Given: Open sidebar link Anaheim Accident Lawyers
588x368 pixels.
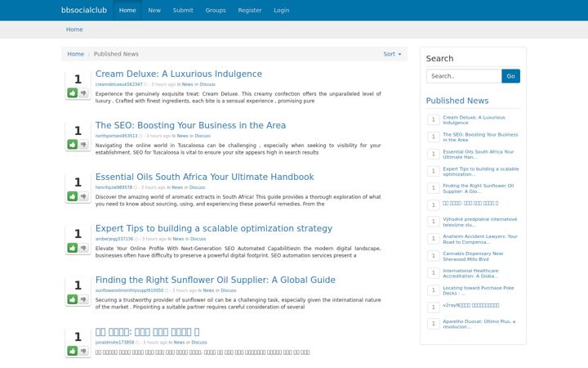Looking at the screenshot, I should click(480, 239).
